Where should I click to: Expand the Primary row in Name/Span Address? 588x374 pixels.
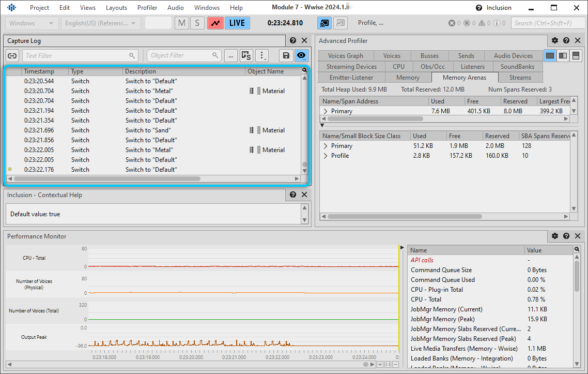(x=325, y=111)
